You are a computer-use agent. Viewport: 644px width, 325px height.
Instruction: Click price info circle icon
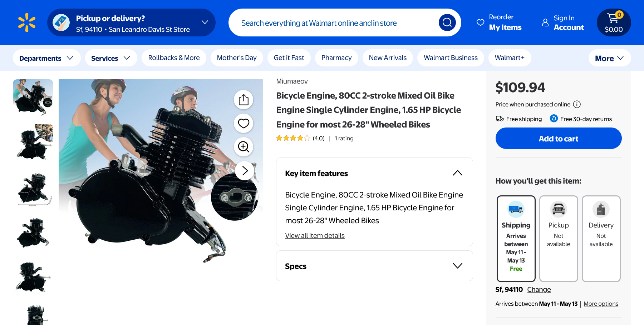click(x=577, y=104)
